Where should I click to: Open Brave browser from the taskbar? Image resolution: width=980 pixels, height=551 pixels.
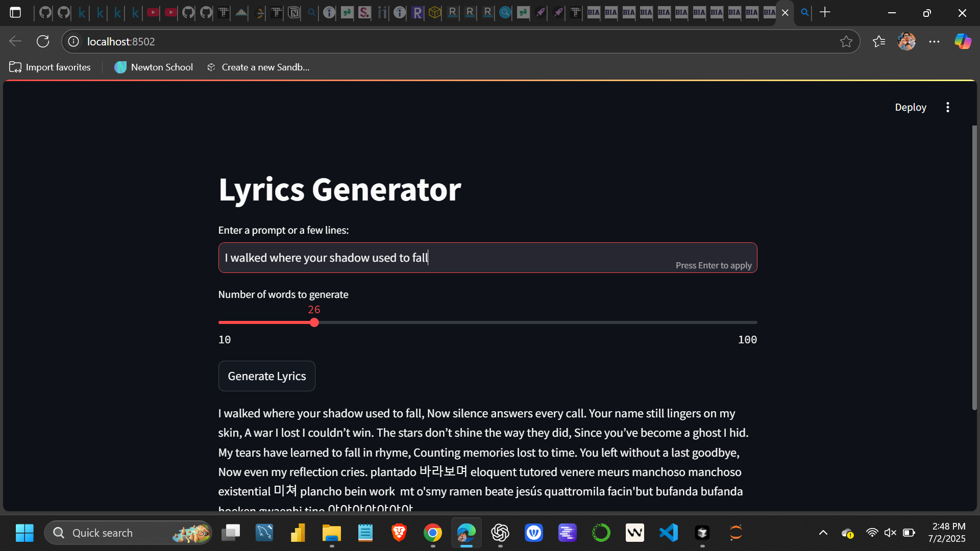[x=399, y=532]
